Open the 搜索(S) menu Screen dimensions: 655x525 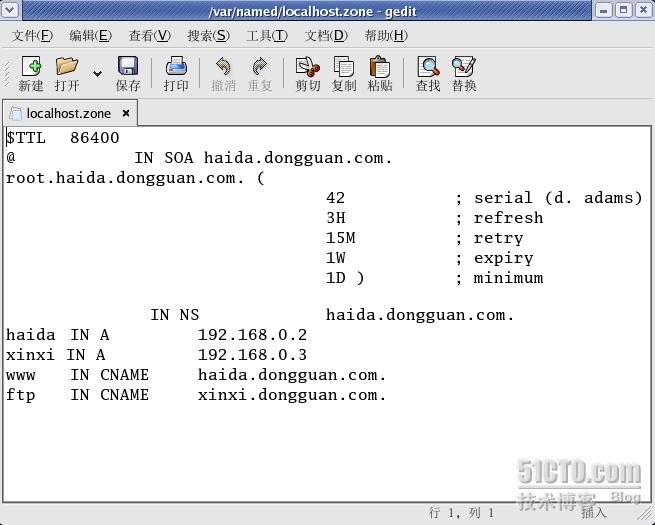pos(208,36)
